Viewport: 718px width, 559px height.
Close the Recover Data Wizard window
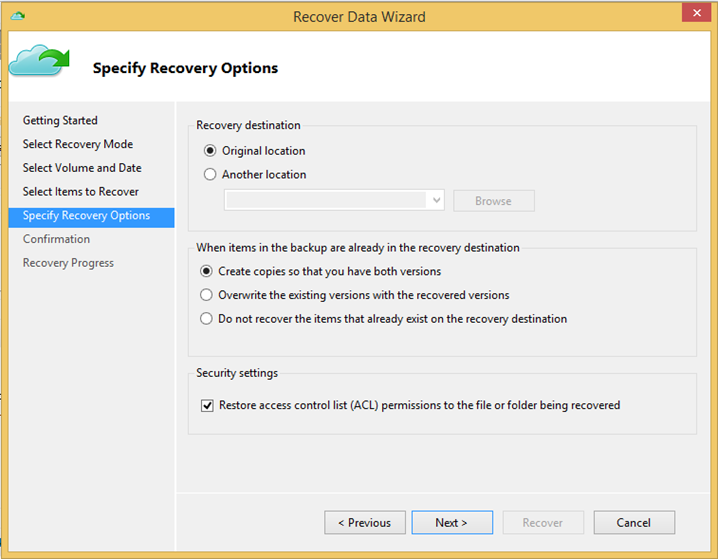pos(696,13)
